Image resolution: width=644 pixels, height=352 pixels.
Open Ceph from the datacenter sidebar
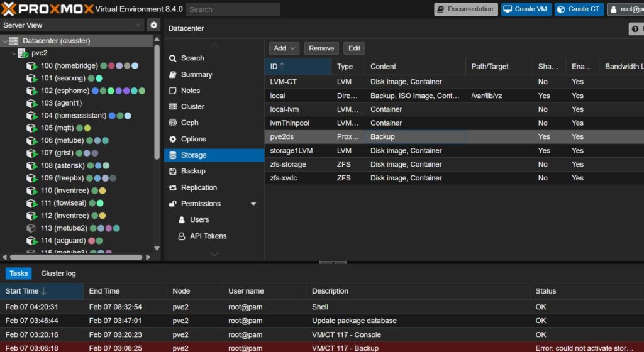pos(189,123)
